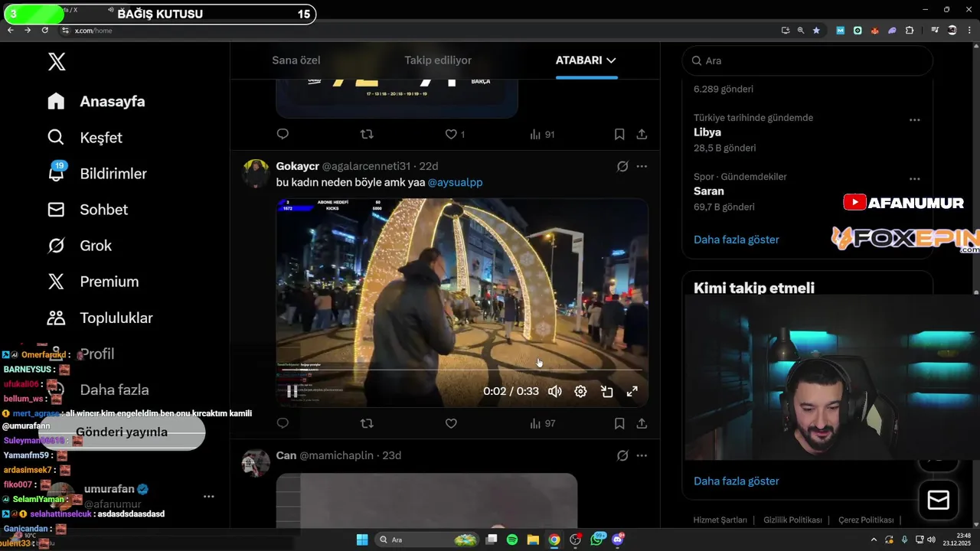Switch to Sana özel tab
The height and width of the screenshot is (551, 980).
coord(296,60)
